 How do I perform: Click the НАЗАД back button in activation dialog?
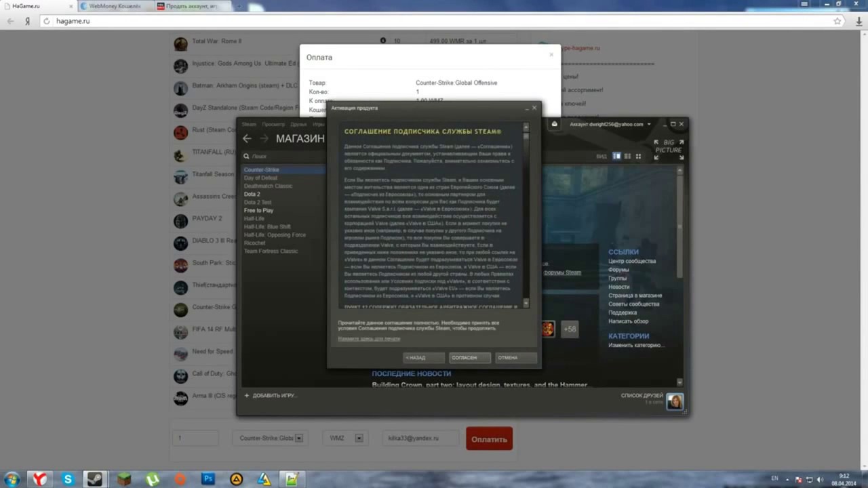tap(424, 357)
